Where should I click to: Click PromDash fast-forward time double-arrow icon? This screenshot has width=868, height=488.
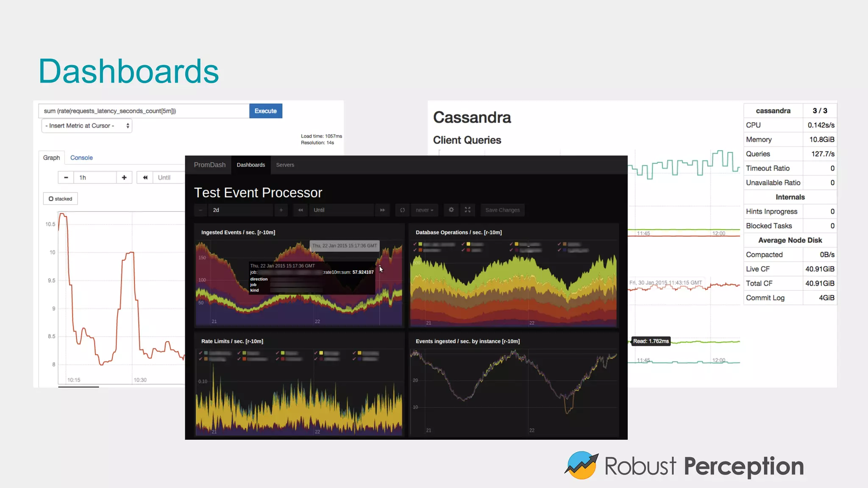382,210
